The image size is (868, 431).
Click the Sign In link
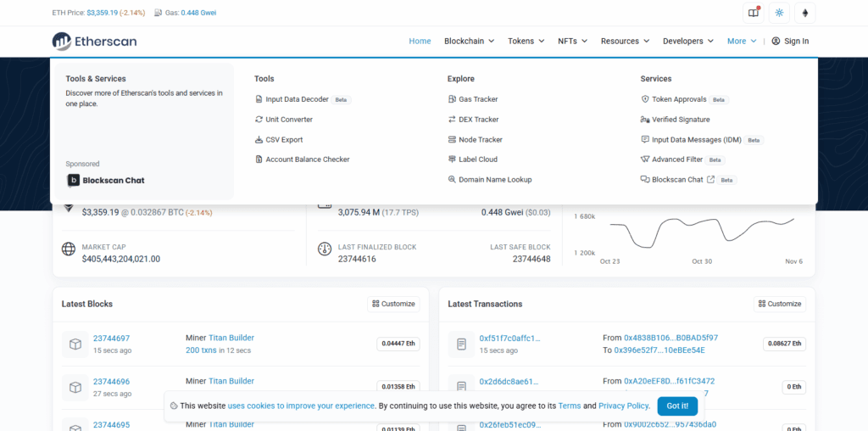pos(790,41)
